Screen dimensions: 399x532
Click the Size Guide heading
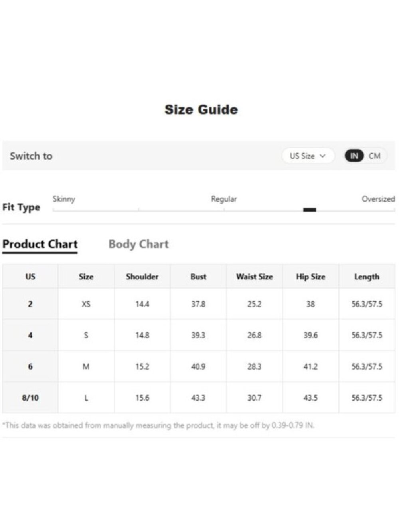coord(201,109)
